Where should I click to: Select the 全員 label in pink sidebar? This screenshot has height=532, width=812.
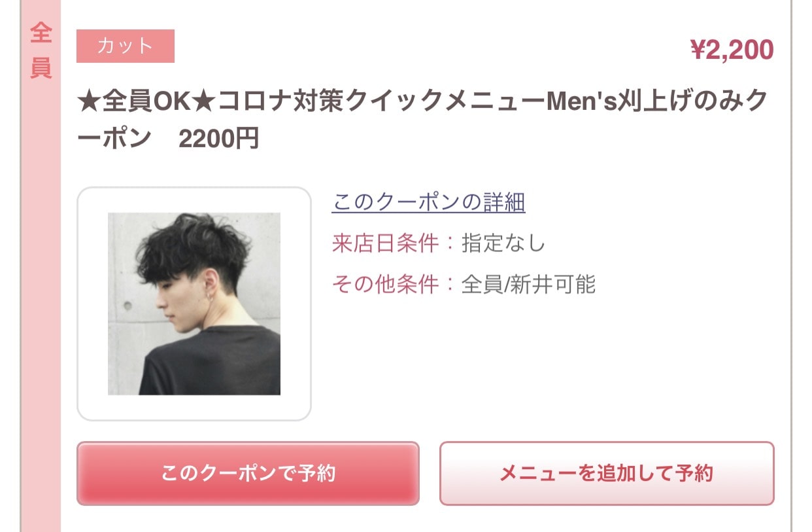click(x=41, y=50)
